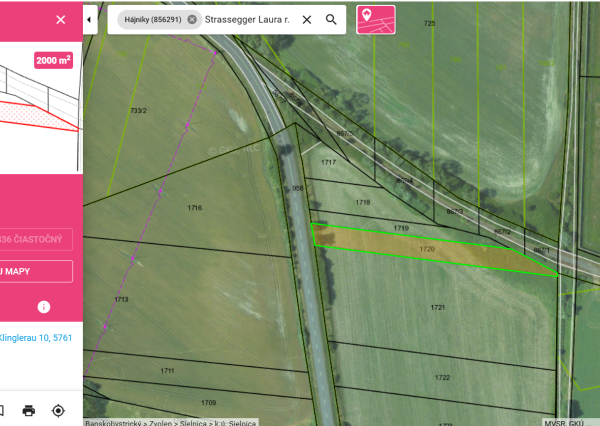Print the parcel details

(x=29, y=410)
